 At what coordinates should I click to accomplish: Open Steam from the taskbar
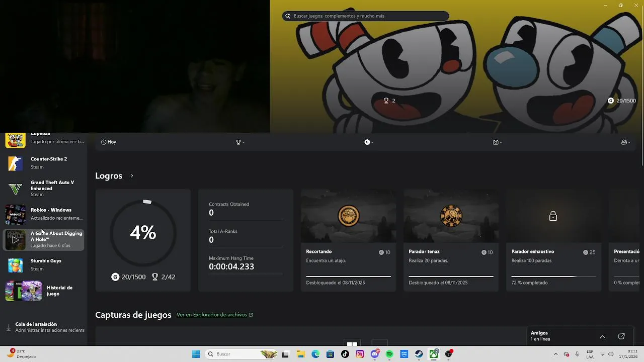pyautogui.click(x=419, y=354)
